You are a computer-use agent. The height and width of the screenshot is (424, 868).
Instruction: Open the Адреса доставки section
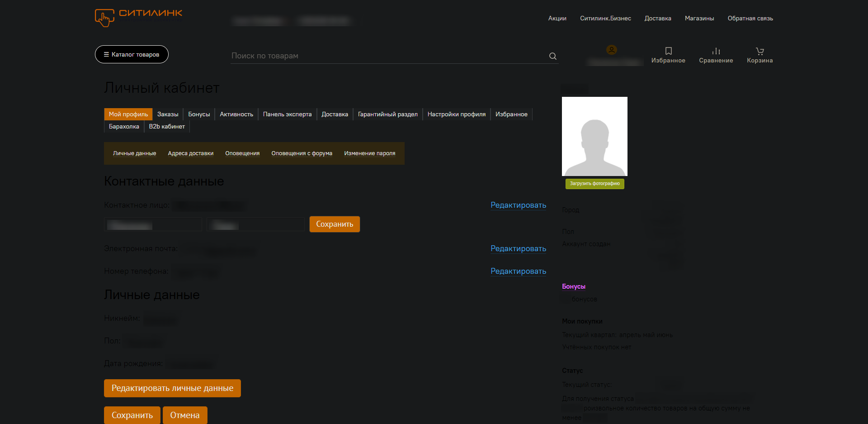coord(190,153)
